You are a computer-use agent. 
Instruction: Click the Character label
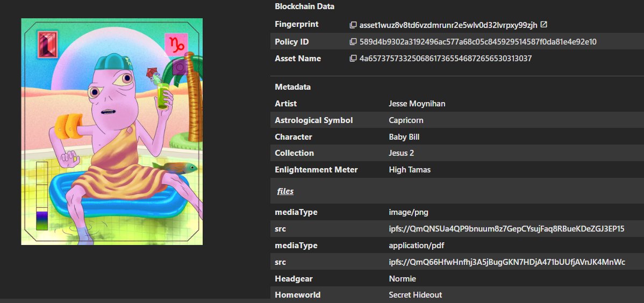pos(294,137)
